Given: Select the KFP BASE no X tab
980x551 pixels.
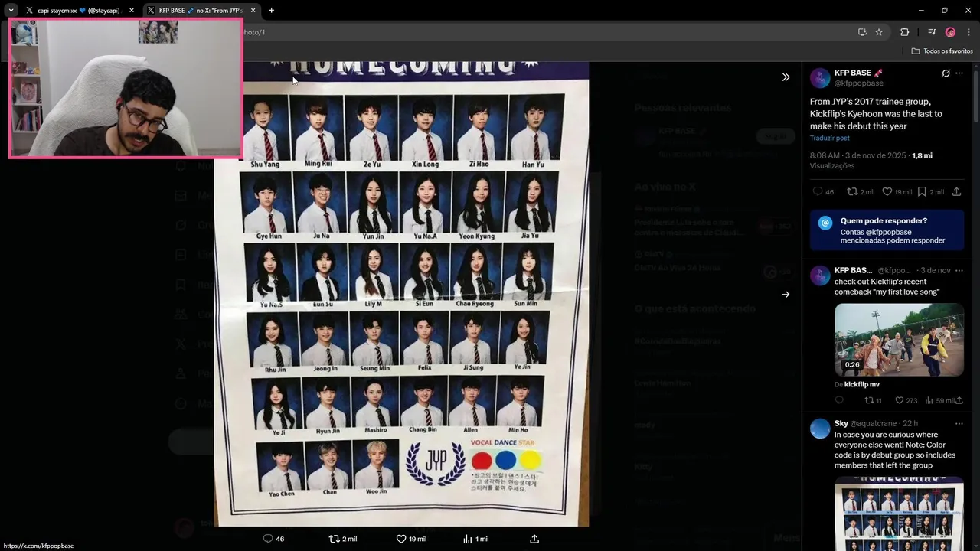Looking at the screenshot, I should tap(201, 11).
